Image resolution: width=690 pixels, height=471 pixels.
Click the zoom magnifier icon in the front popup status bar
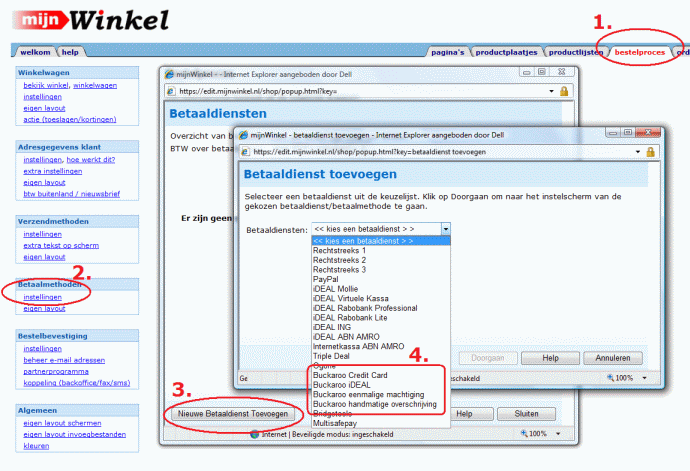pyautogui.click(x=610, y=378)
